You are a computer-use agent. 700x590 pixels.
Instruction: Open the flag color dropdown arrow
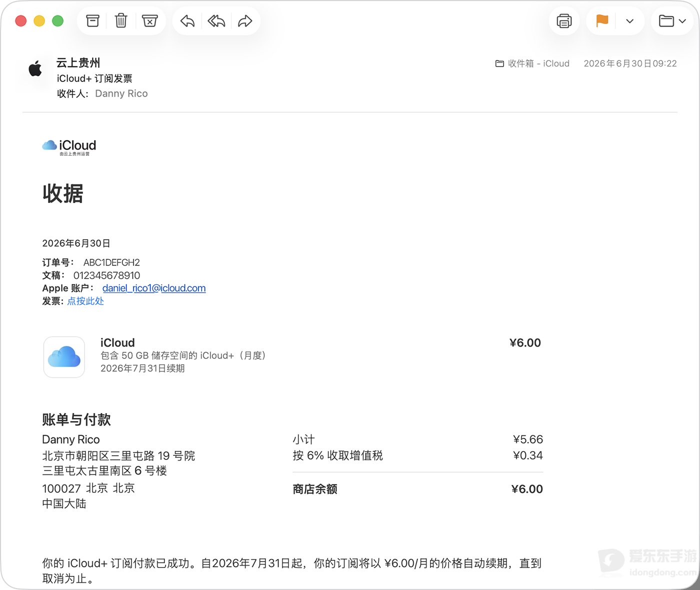630,21
